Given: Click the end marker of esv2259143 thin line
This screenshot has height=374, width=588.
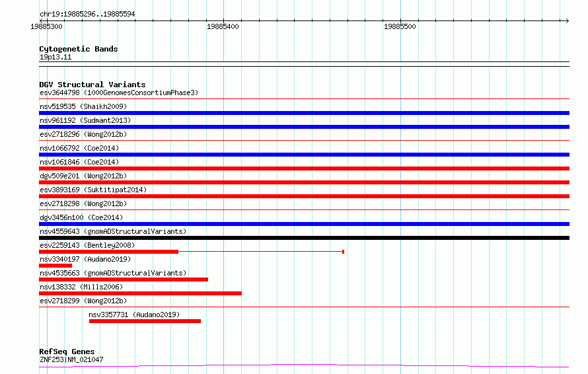Looking at the screenshot, I should tap(343, 252).
